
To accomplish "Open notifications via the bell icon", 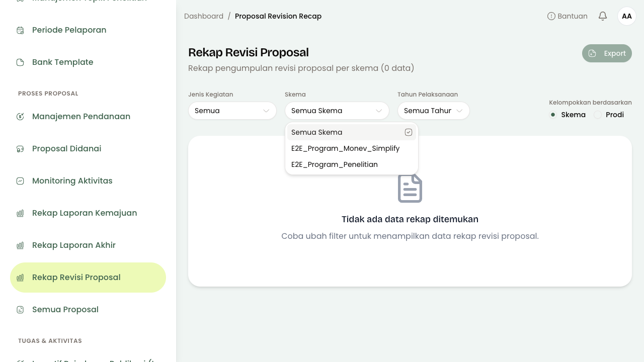I will pos(603,16).
